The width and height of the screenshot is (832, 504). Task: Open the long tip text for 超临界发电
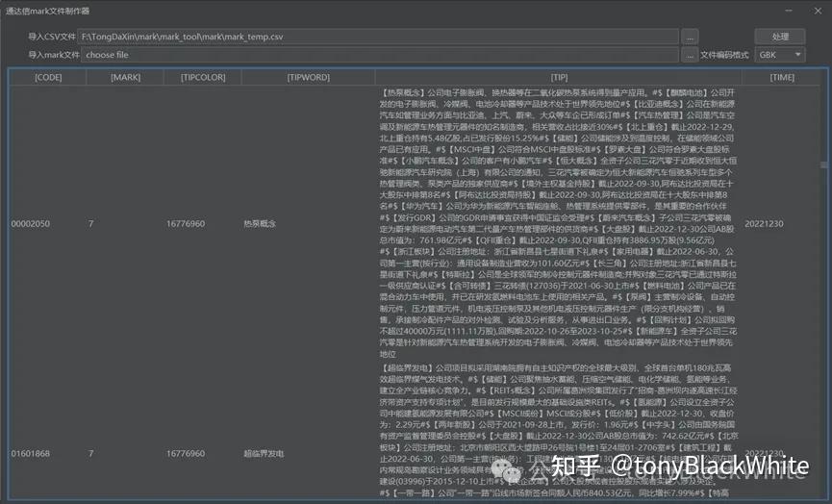click(558, 430)
